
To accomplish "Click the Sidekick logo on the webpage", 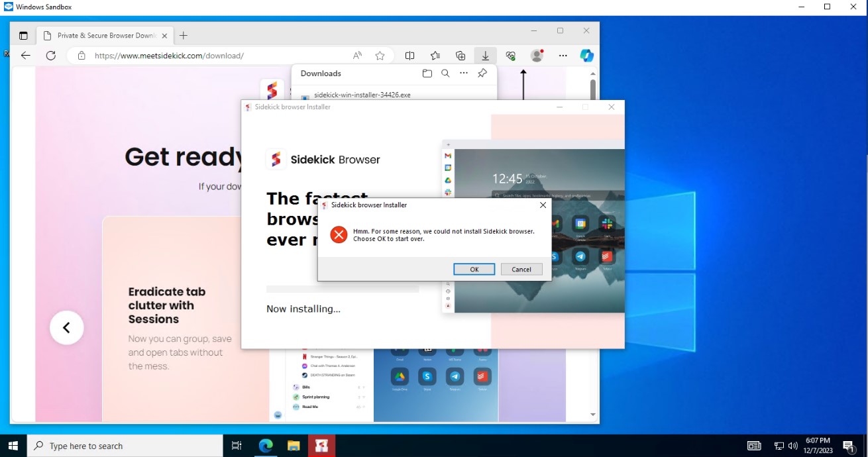I will tap(272, 91).
